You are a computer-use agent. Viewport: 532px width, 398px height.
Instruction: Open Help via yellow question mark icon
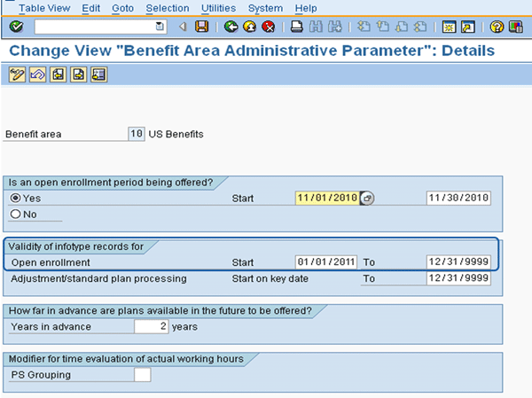497,27
